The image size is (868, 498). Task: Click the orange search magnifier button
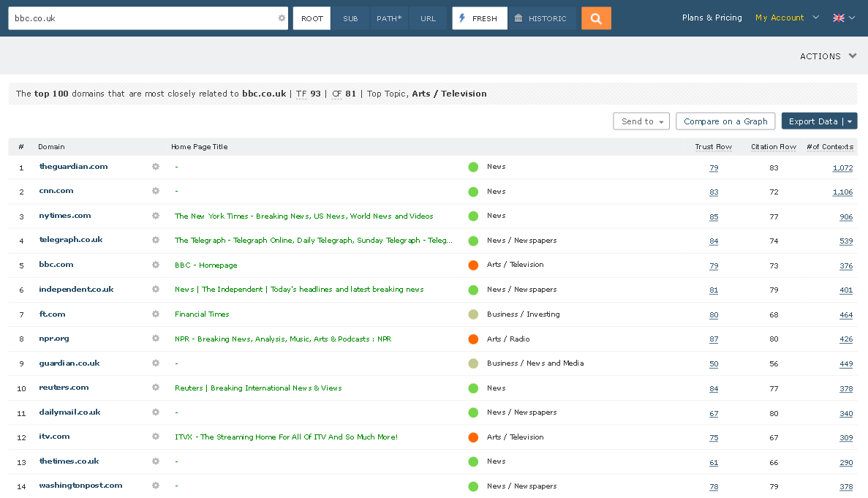click(x=596, y=18)
